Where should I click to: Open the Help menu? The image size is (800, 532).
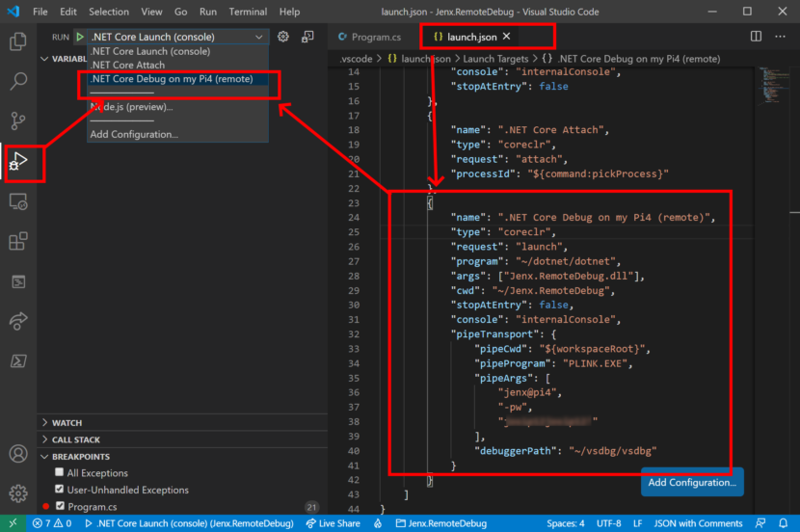[289, 12]
